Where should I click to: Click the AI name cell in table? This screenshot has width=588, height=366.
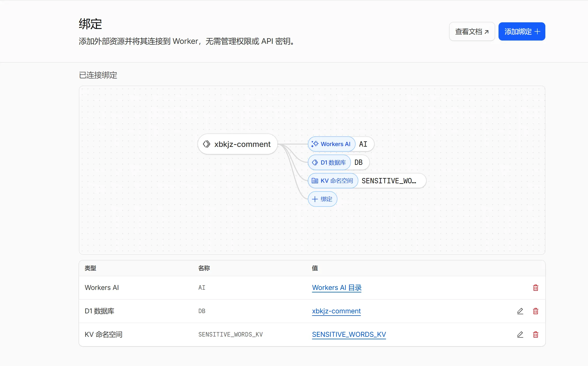point(202,288)
